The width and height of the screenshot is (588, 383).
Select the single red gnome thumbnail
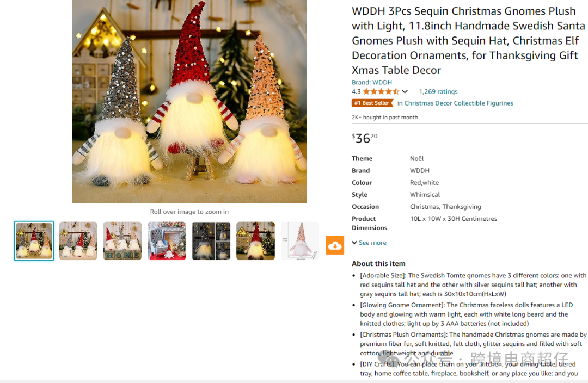coord(255,240)
